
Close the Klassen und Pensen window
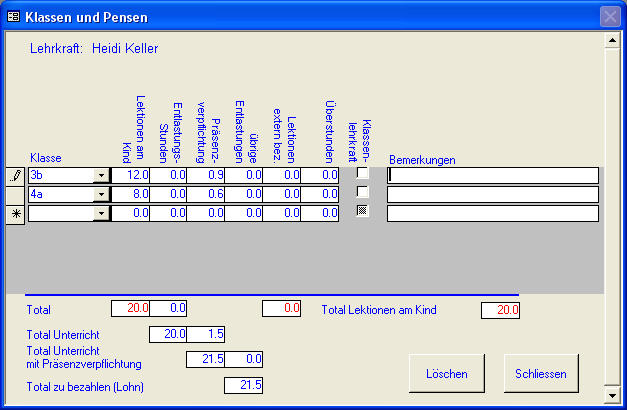pyautogui.click(x=610, y=17)
